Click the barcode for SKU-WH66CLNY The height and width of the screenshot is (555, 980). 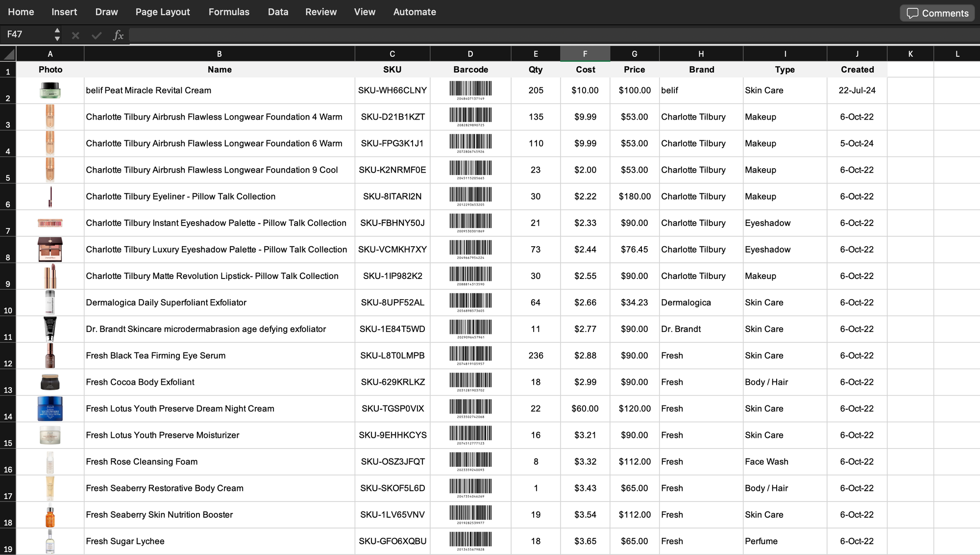point(470,91)
